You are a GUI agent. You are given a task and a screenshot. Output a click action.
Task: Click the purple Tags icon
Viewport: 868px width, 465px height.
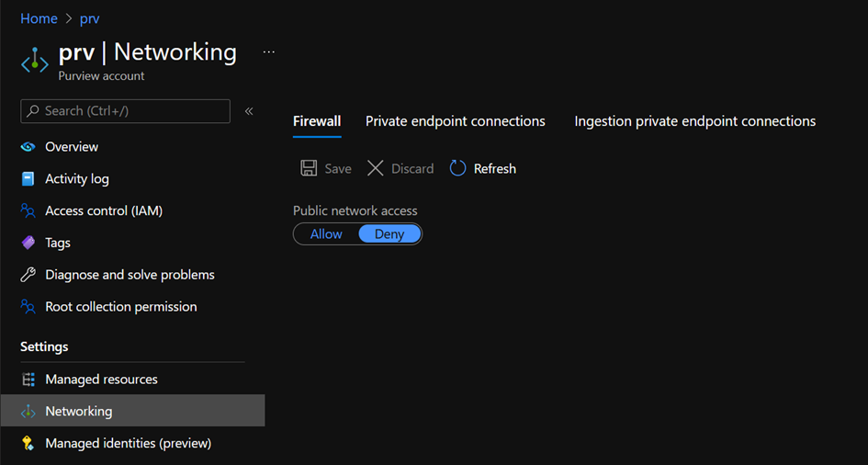point(28,243)
